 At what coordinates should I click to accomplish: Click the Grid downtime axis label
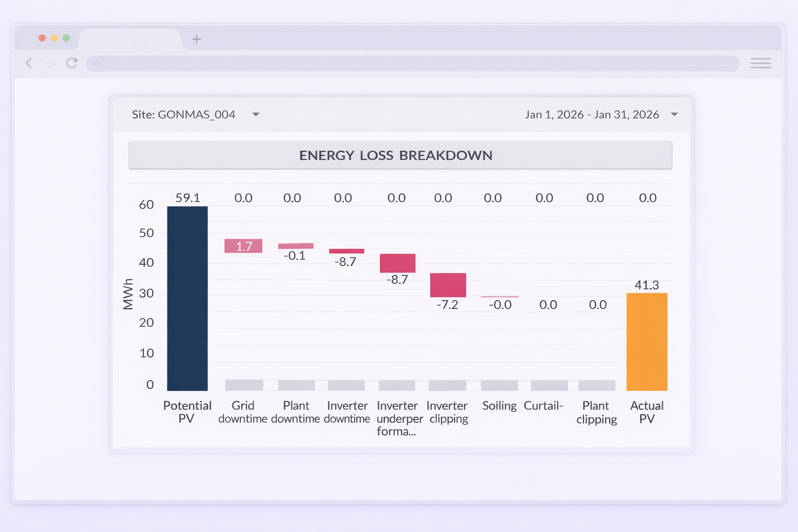pyautogui.click(x=243, y=412)
